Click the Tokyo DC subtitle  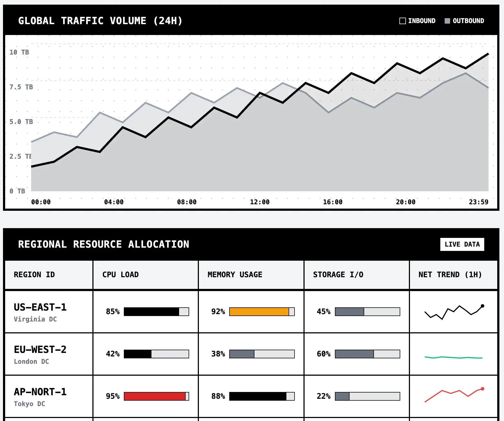tap(30, 404)
